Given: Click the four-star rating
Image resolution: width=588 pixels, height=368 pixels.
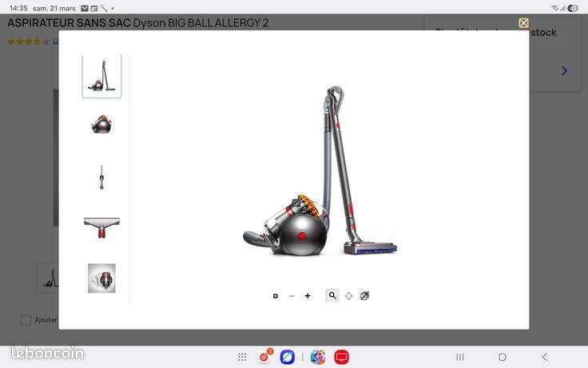Looking at the screenshot, I should tap(29, 42).
